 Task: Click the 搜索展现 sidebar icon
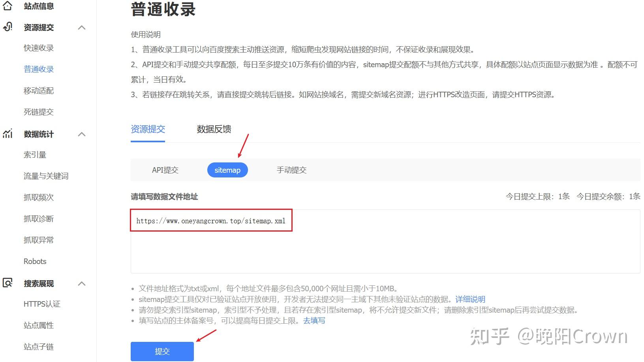(x=8, y=283)
